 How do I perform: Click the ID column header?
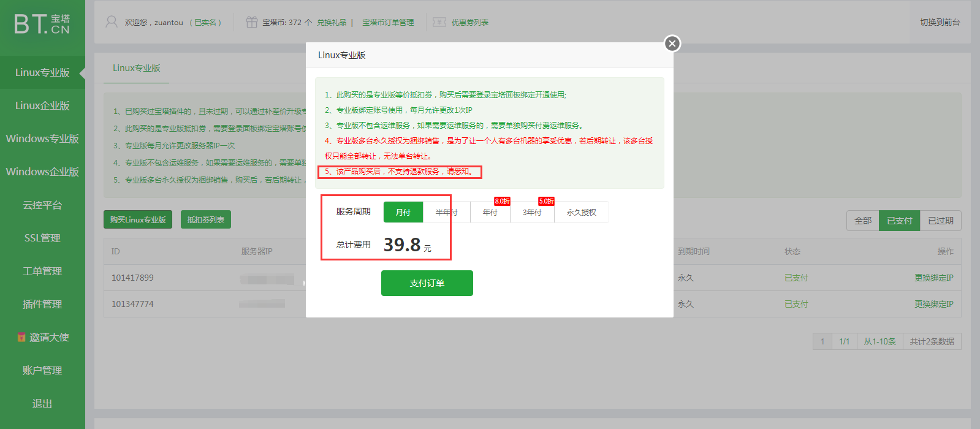pos(115,251)
